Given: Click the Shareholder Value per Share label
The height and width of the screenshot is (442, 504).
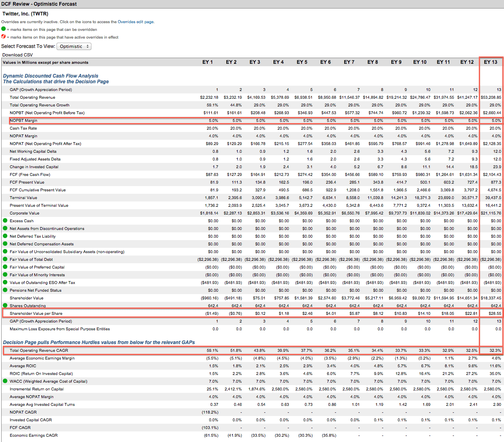Looking at the screenshot, I should click(36, 314).
